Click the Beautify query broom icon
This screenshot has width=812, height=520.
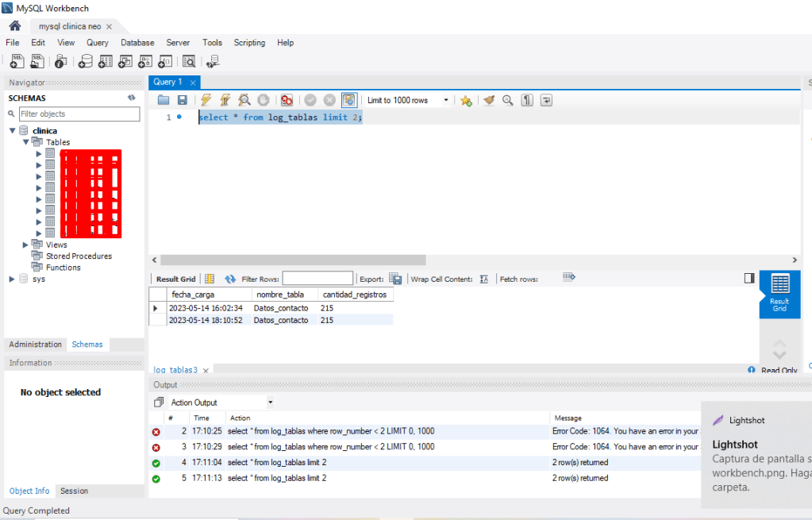point(489,100)
